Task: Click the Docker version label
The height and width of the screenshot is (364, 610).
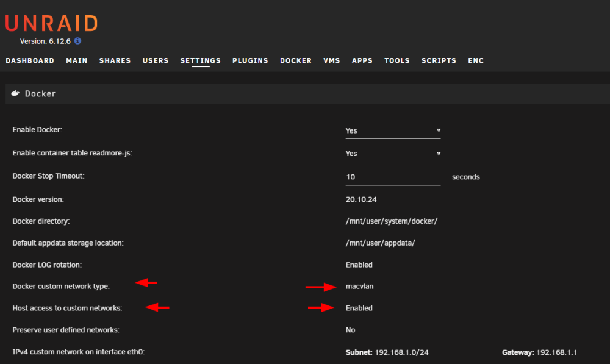Action: [38, 199]
